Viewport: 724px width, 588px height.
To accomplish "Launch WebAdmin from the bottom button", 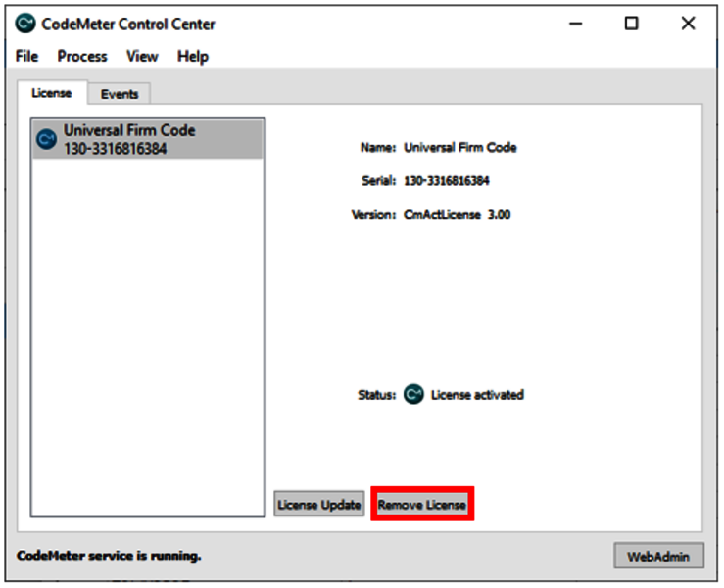I will coord(658,556).
